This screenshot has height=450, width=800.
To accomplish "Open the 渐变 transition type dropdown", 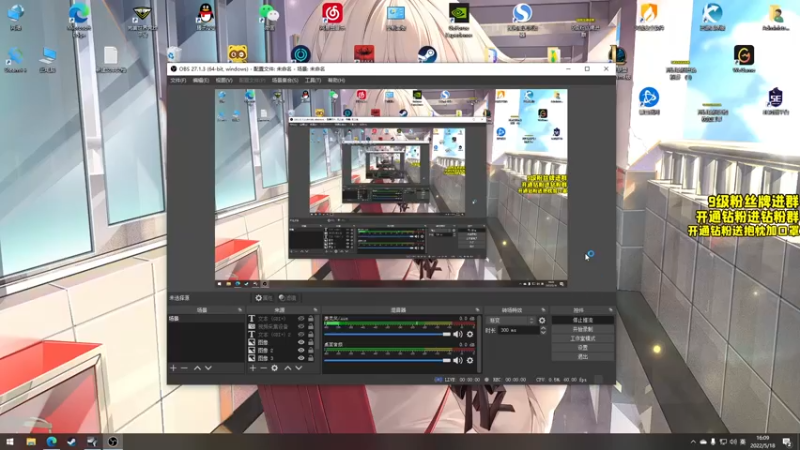I will pyautogui.click(x=512, y=320).
